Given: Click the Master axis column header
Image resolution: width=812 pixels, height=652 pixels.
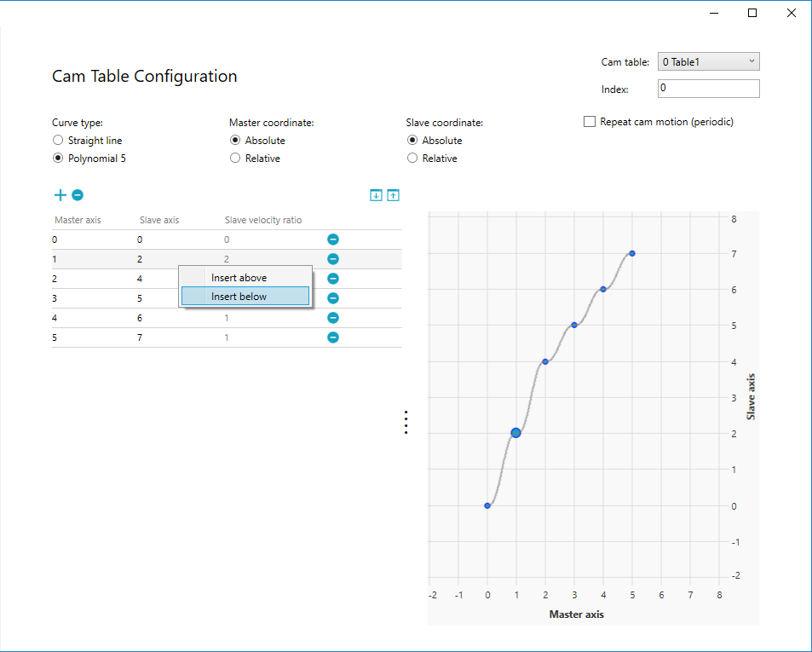Looking at the screenshot, I should [x=78, y=220].
